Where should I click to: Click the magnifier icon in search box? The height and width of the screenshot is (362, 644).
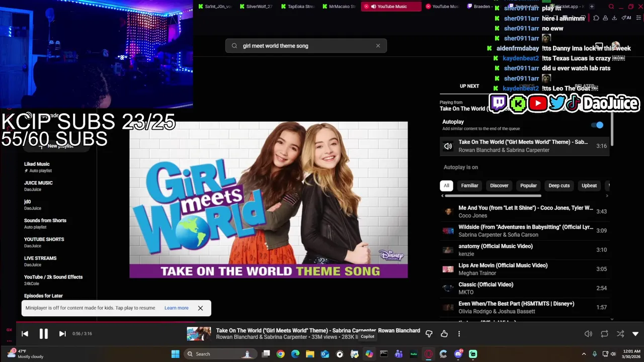pos(234,46)
